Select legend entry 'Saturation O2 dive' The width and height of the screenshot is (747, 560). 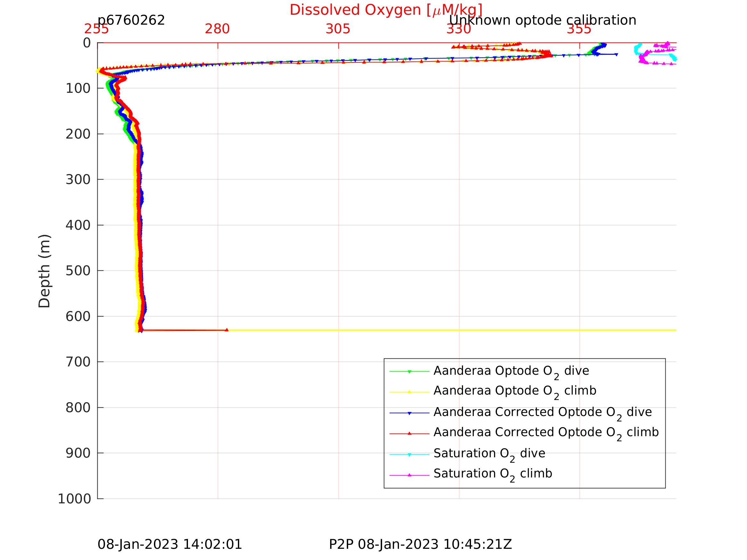pos(489,454)
